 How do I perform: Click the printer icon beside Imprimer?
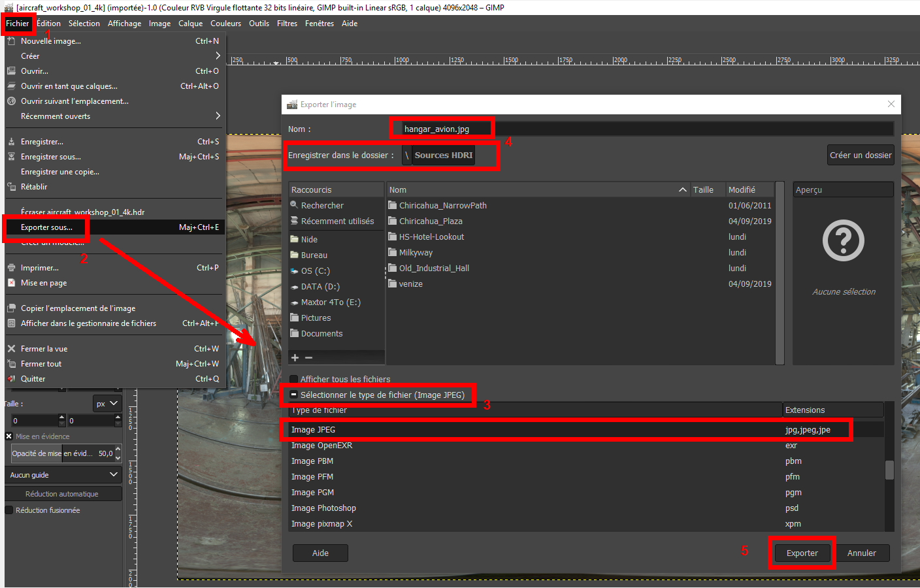tap(11, 268)
